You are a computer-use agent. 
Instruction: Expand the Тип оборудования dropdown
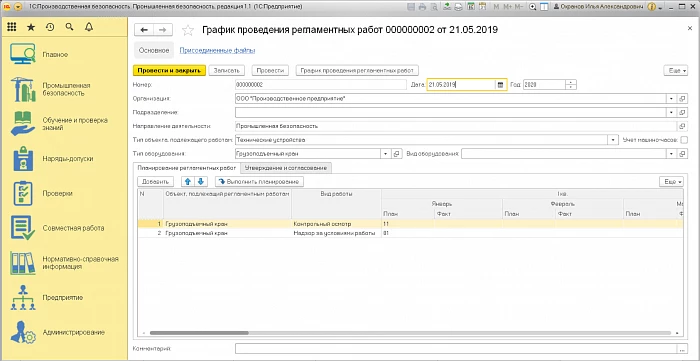385,154
